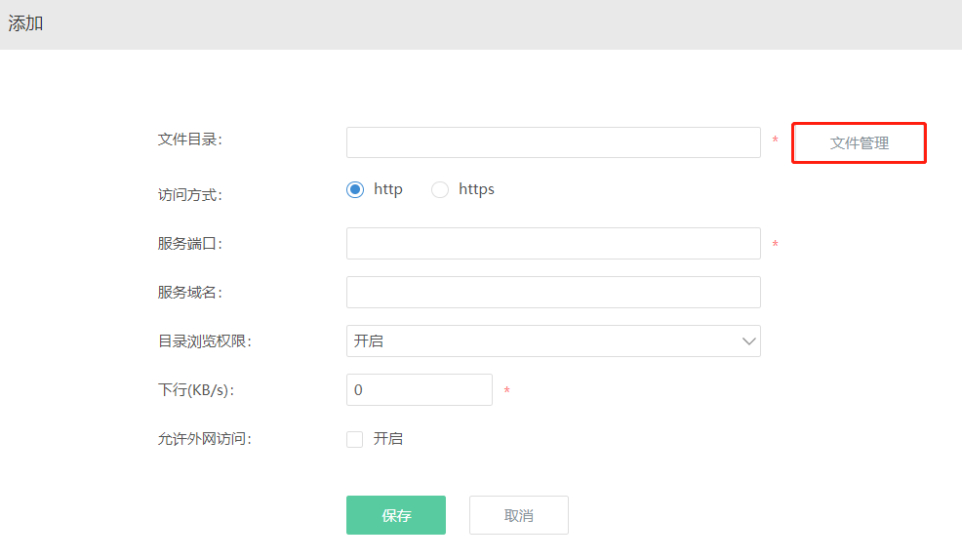The width and height of the screenshot is (962, 560).
Task: Cancel using the 取消 button
Action: tap(519, 515)
